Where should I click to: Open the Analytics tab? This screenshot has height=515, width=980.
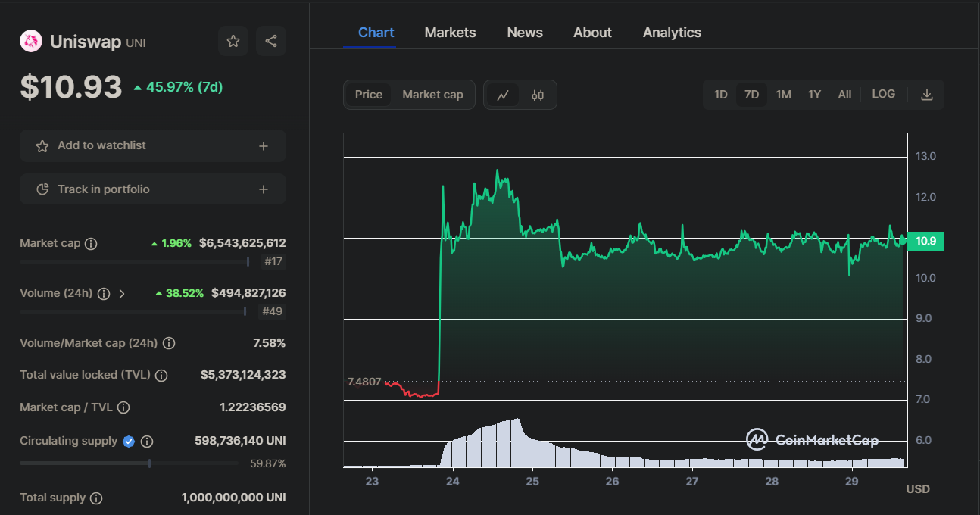point(672,33)
